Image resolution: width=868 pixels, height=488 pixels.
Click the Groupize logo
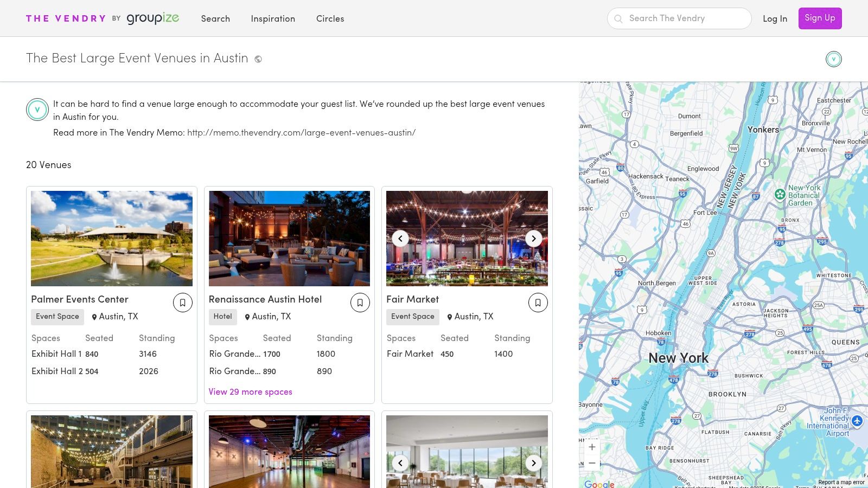(153, 18)
